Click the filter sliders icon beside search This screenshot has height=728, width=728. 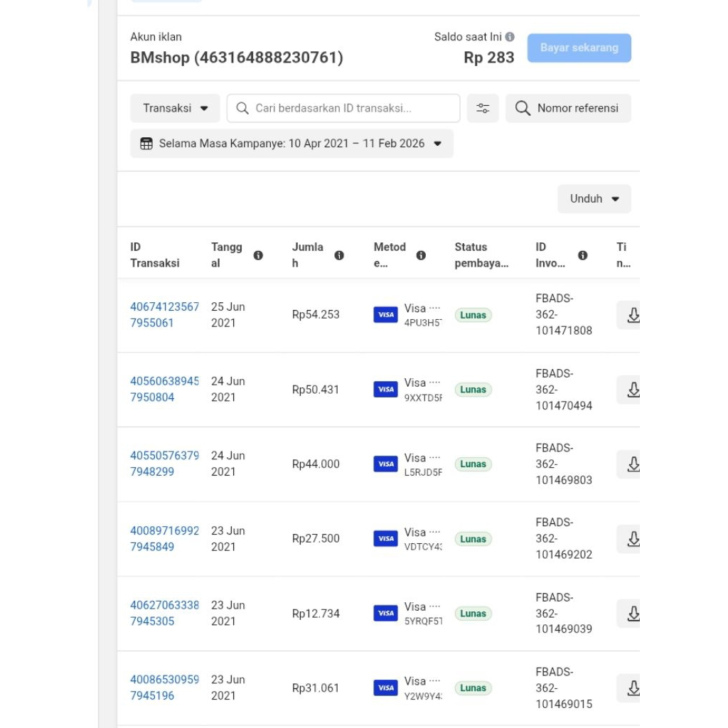pos(483,108)
